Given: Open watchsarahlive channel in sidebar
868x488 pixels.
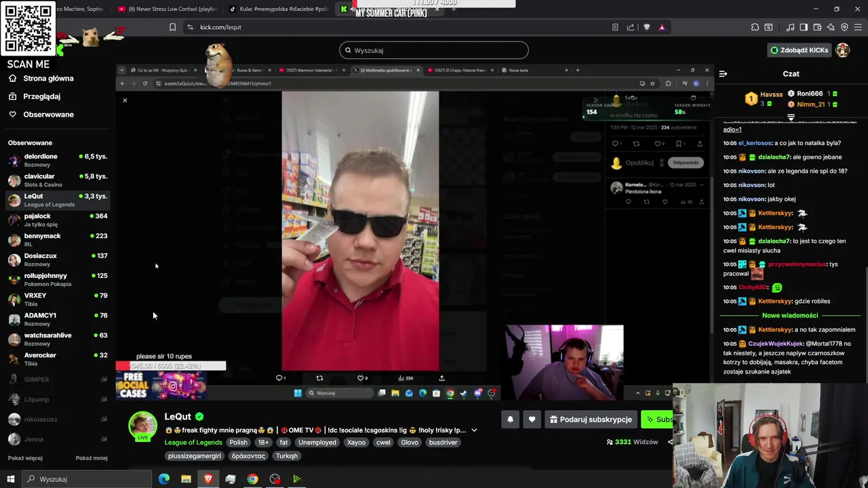Looking at the screenshot, I should click(x=58, y=339).
